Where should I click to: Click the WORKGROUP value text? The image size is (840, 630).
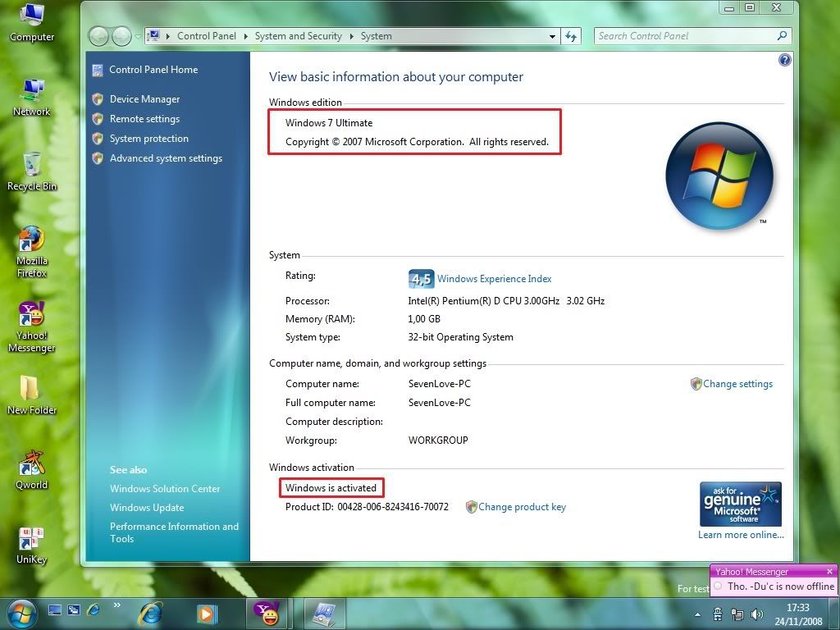pyautogui.click(x=438, y=441)
